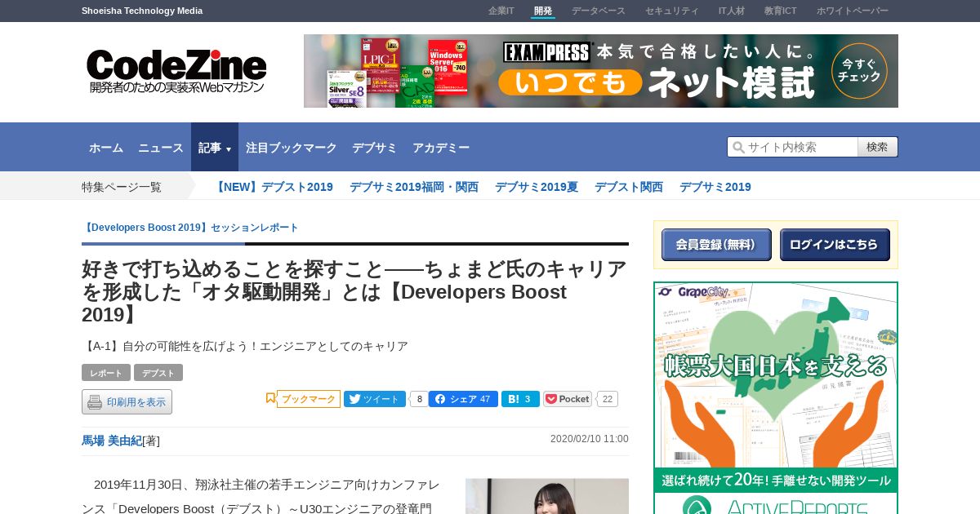Image resolution: width=980 pixels, height=514 pixels.
Task: Open 【NEW】デブスト2019 feature link
Action: [x=273, y=187]
